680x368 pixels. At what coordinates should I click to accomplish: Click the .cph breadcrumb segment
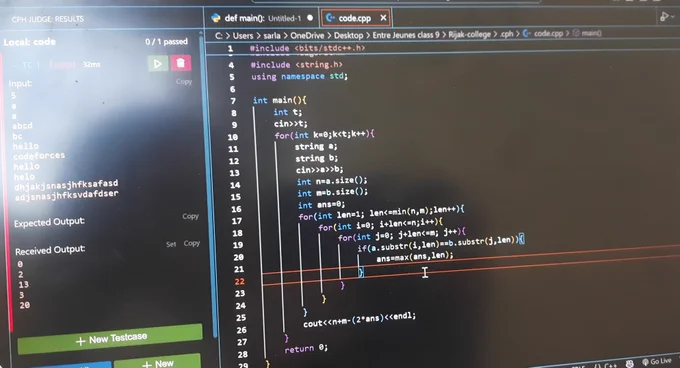click(x=507, y=34)
